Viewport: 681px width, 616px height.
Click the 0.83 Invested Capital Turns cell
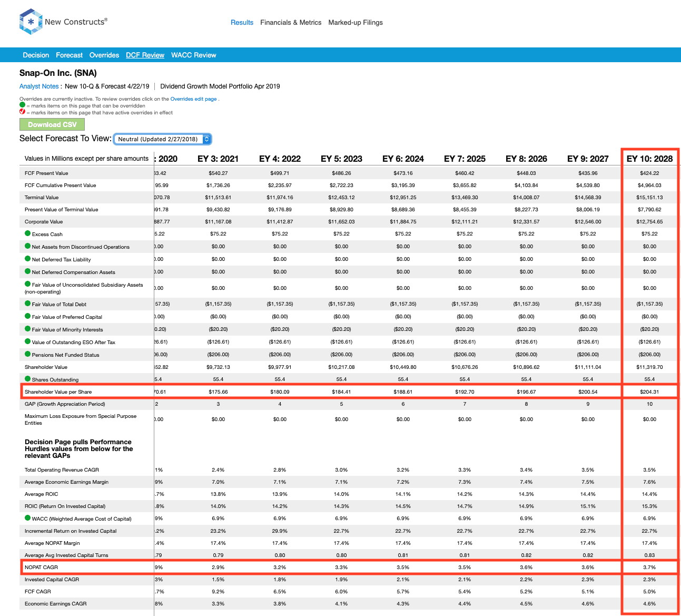(649, 555)
